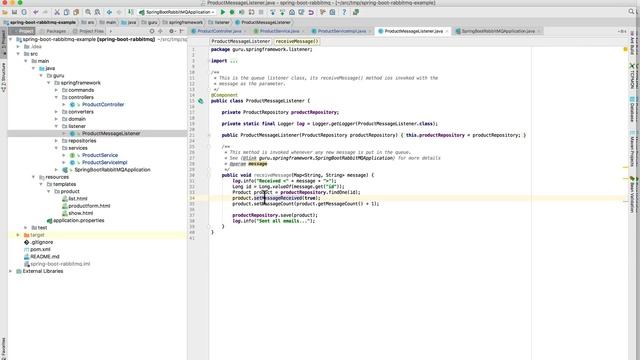Switch to ProductService.java tab

[279, 31]
